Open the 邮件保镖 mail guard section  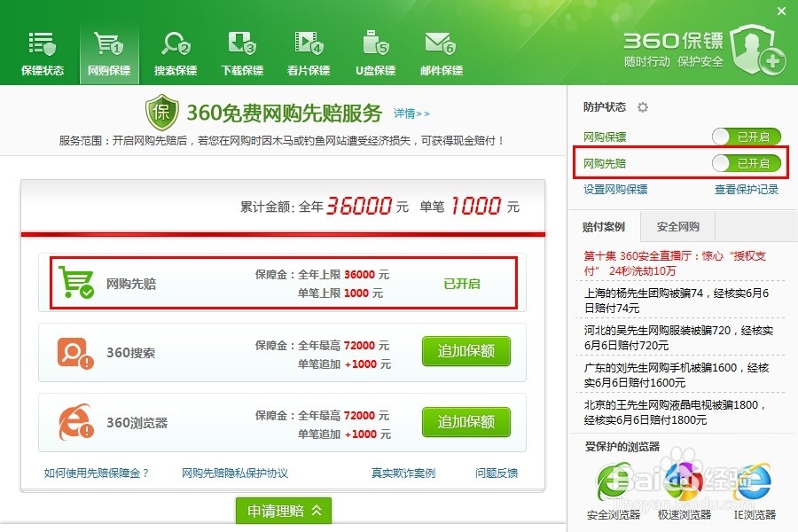(x=442, y=53)
